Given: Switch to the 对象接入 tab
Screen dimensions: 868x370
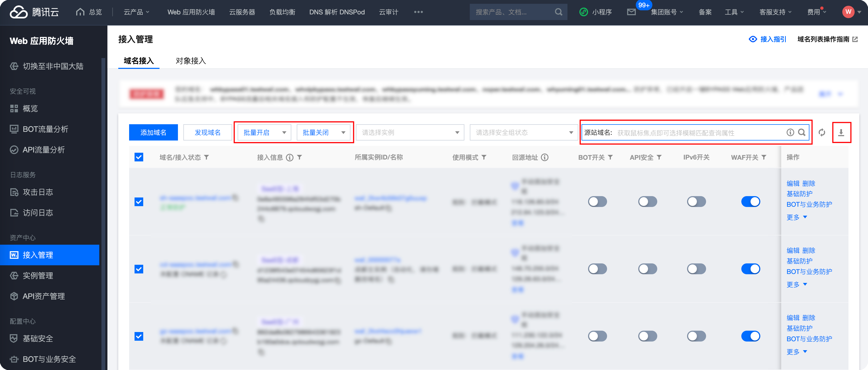Looking at the screenshot, I should 190,61.
